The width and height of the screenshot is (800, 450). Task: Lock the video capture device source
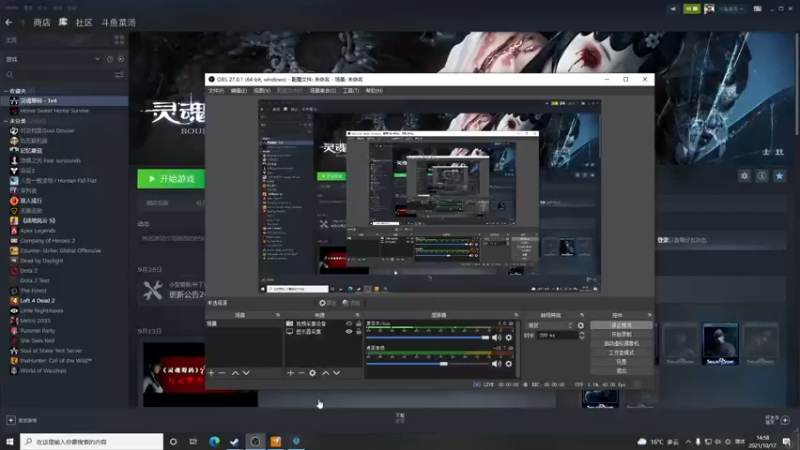[x=359, y=323]
